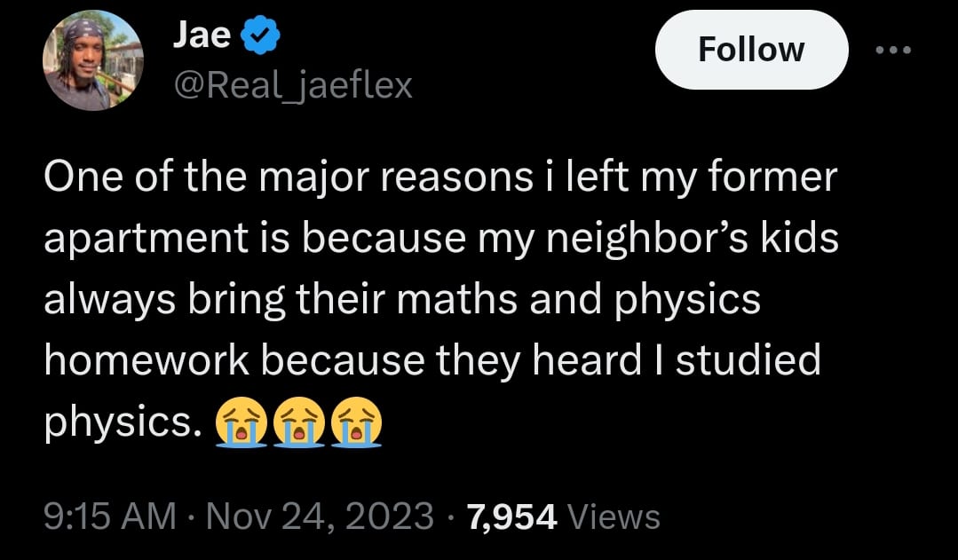The width and height of the screenshot is (958, 560).
Task: Click the last crying emoji
Action: tap(356, 421)
